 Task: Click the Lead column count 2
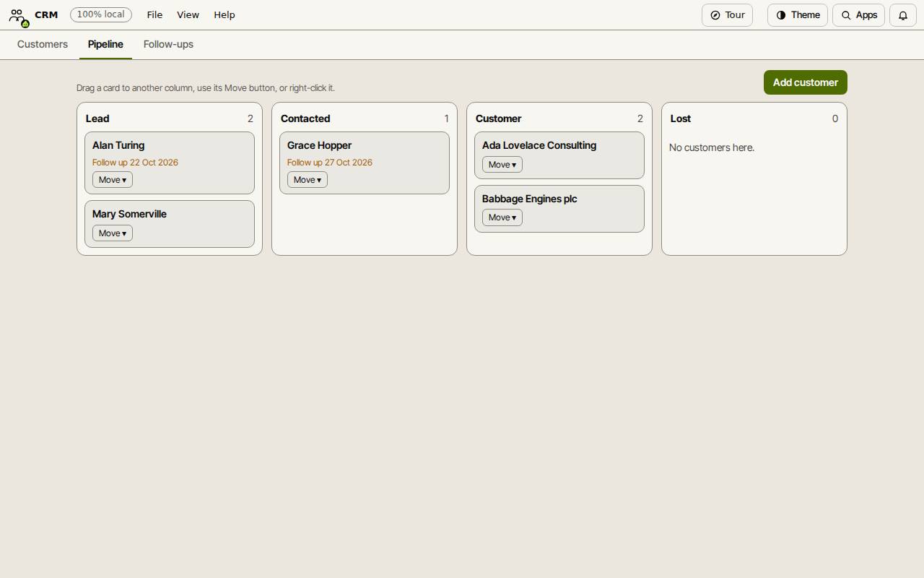click(x=250, y=118)
